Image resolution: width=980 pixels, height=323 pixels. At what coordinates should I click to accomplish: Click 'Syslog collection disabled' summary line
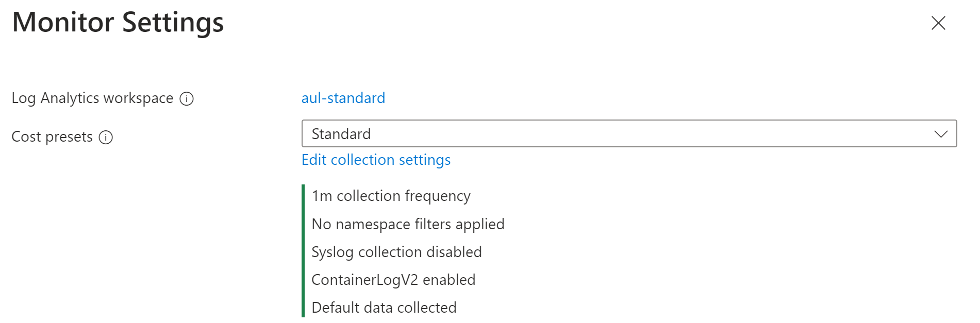(396, 252)
